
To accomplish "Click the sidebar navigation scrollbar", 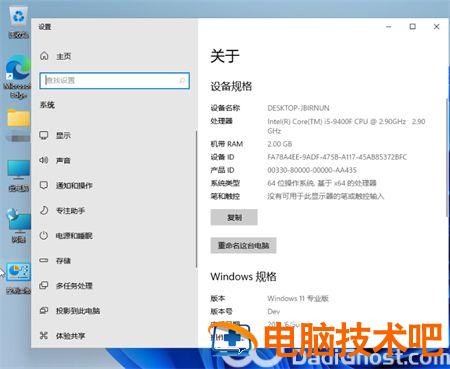I will [x=196, y=199].
